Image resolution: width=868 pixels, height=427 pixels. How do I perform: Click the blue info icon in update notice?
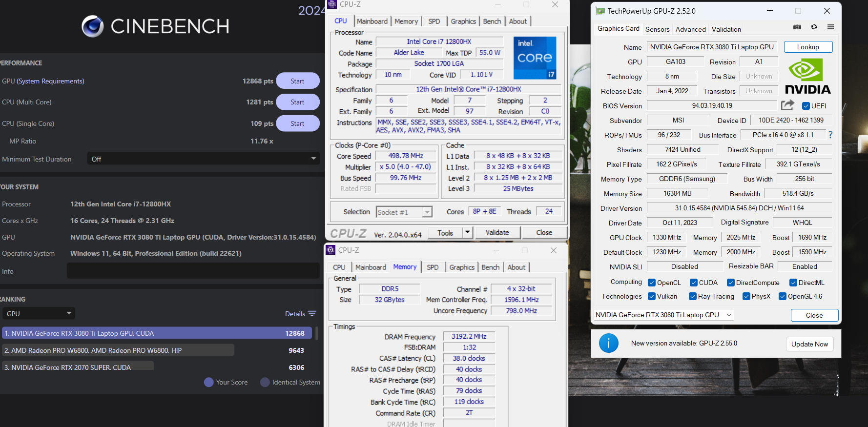click(608, 343)
